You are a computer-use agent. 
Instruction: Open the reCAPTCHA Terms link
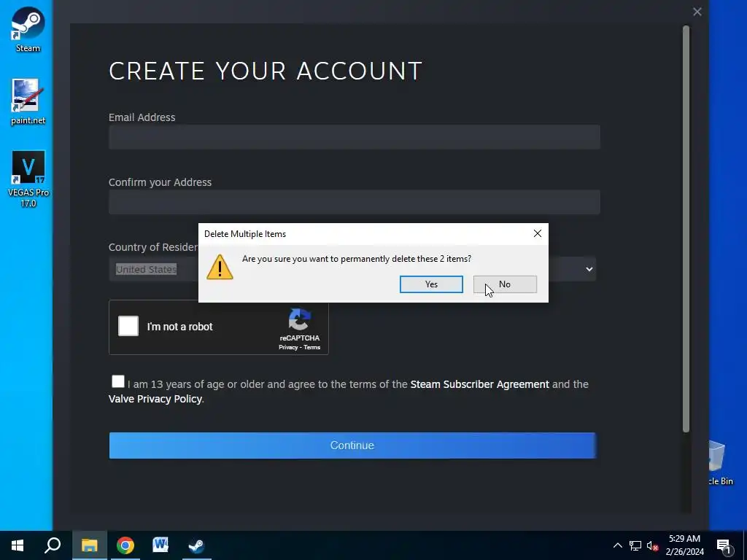(312, 347)
